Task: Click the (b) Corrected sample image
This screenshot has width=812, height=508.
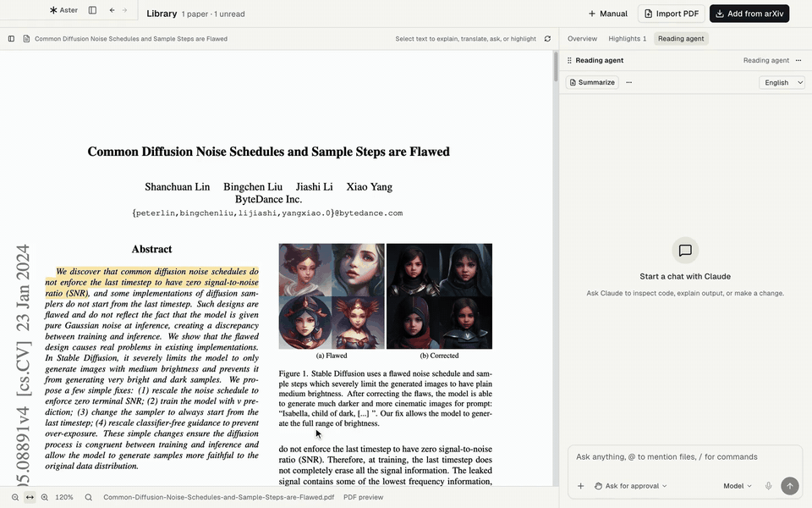Action: coord(439,296)
